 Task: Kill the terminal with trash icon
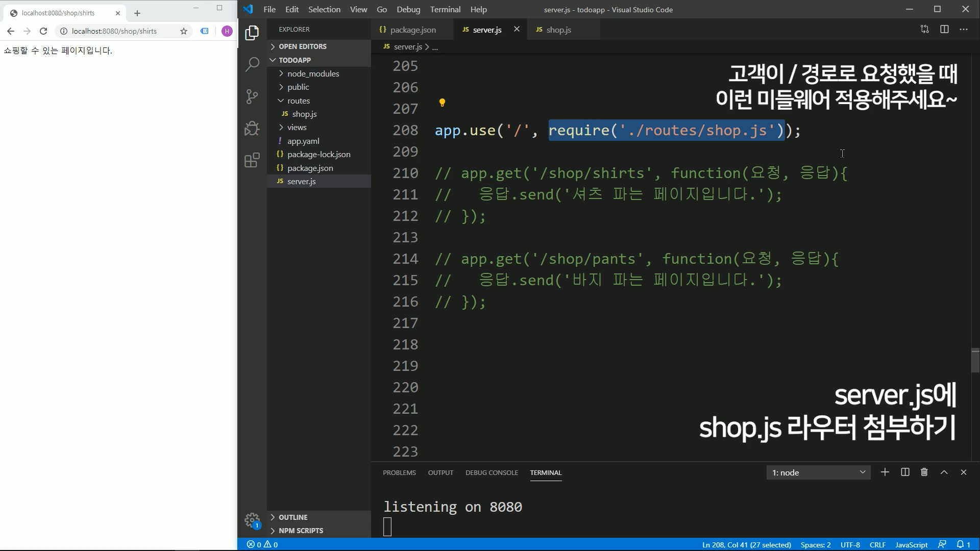(924, 472)
